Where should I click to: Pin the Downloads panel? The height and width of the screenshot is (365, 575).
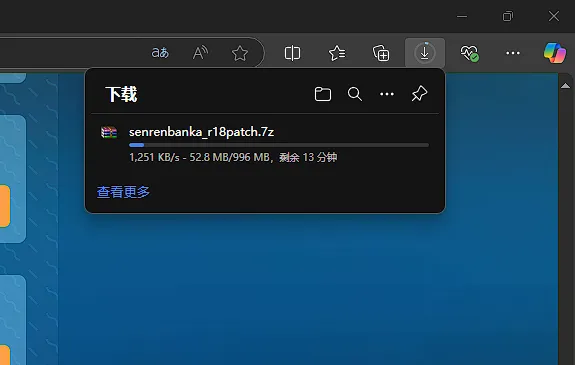click(x=419, y=94)
